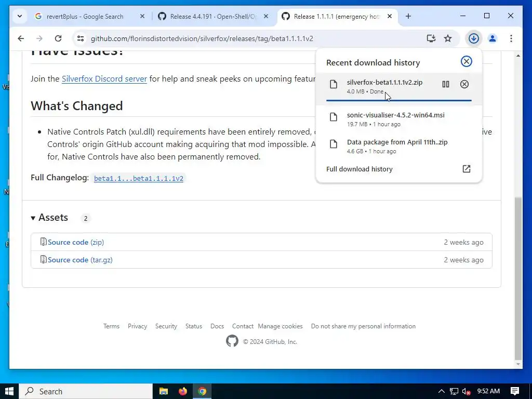
Task: Click scrollbar down arrow
Action: point(518,364)
